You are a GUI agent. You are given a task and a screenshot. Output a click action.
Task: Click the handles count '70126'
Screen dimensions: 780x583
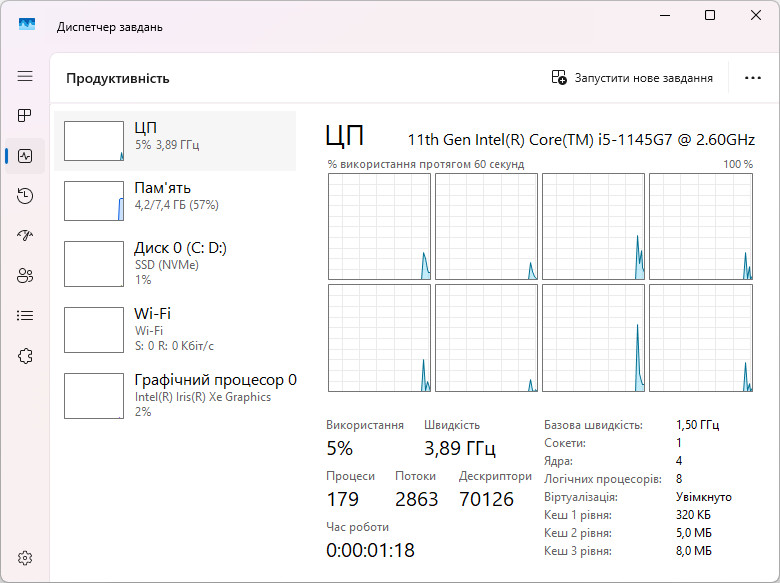pos(486,499)
